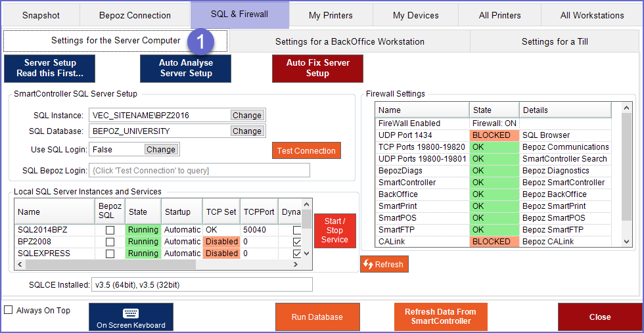Change the SQL Instance value
Image resolution: width=644 pixels, height=333 pixels.
pyautogui.click(x=247, y=116)
